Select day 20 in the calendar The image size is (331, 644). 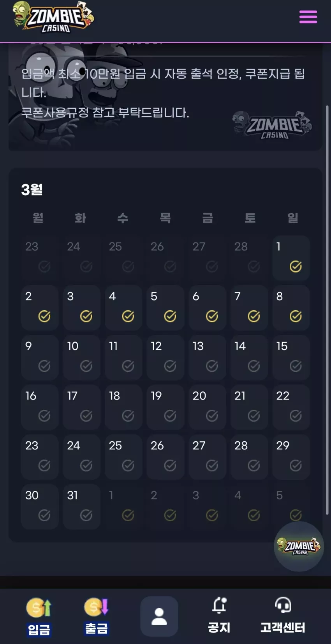click(207, 407)
